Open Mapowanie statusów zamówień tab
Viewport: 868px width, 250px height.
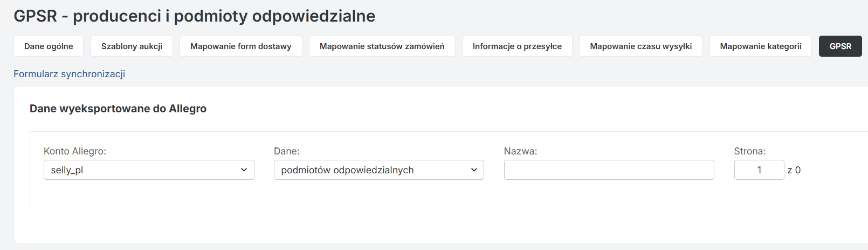click(x=382, y=46)
